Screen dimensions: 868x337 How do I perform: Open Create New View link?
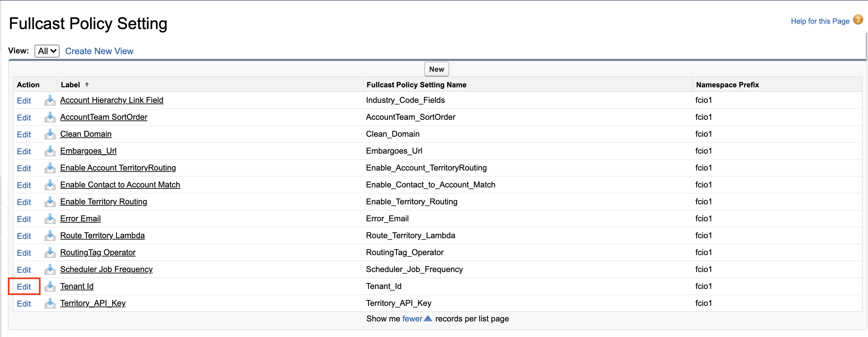[99, 51]
